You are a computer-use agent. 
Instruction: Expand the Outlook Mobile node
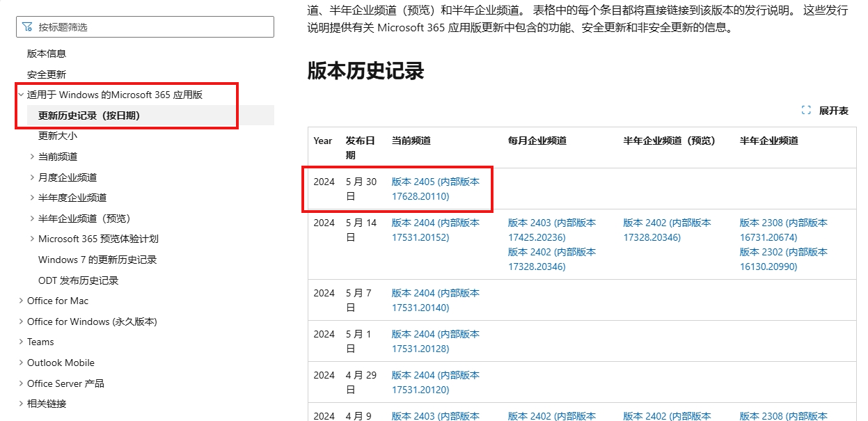click(21, 363)
